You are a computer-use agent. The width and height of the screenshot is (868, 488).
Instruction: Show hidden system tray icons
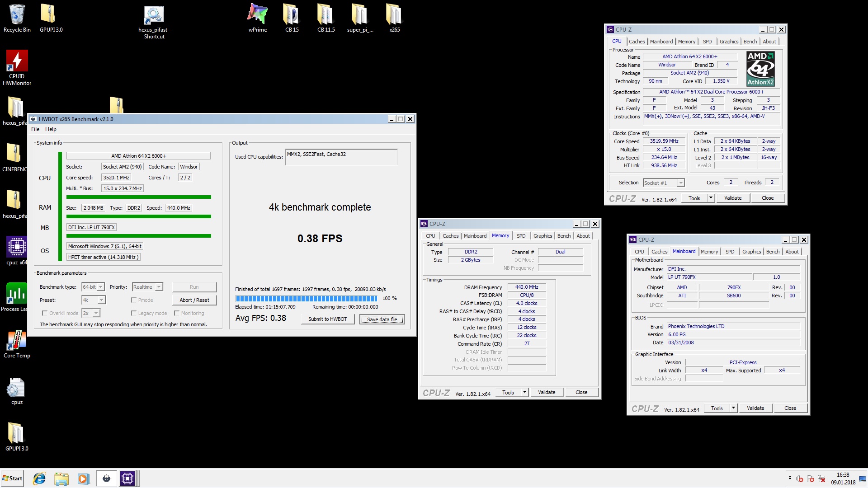[790, 478]
